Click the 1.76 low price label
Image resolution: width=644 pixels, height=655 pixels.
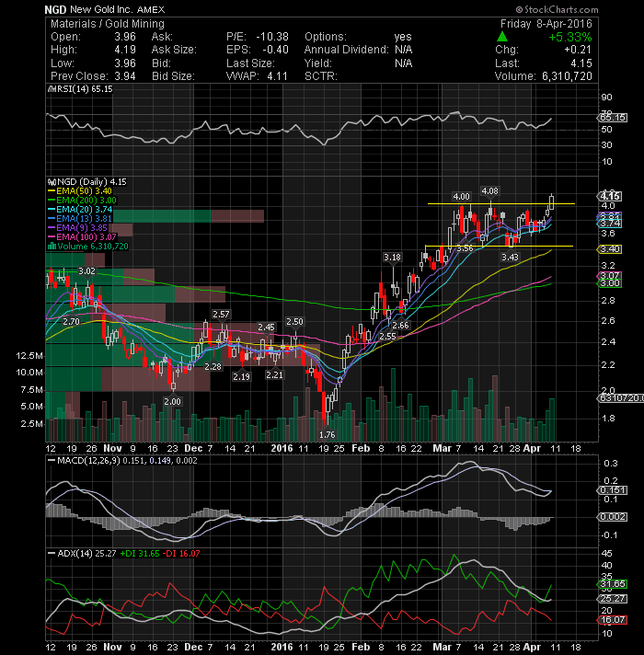point(327,435)
